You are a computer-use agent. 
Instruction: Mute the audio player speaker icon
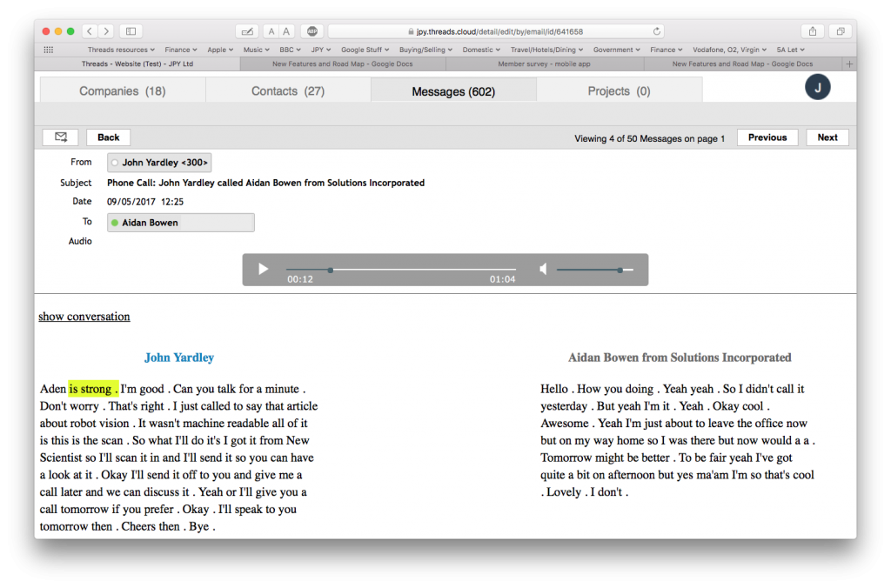(x=543, y=269)
